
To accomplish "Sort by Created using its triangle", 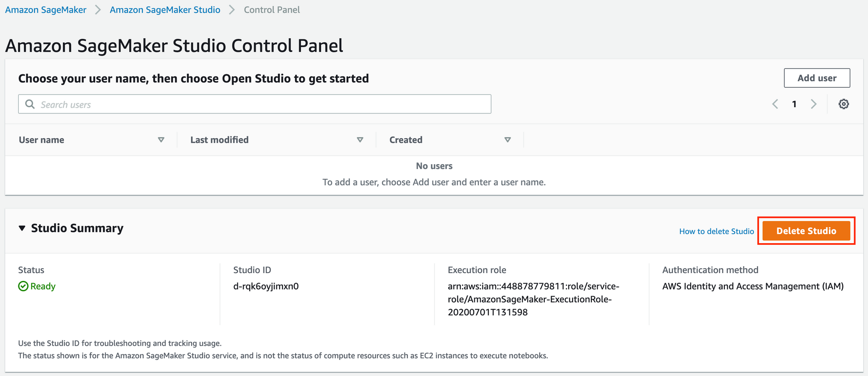I will click(x=507, y=140).
